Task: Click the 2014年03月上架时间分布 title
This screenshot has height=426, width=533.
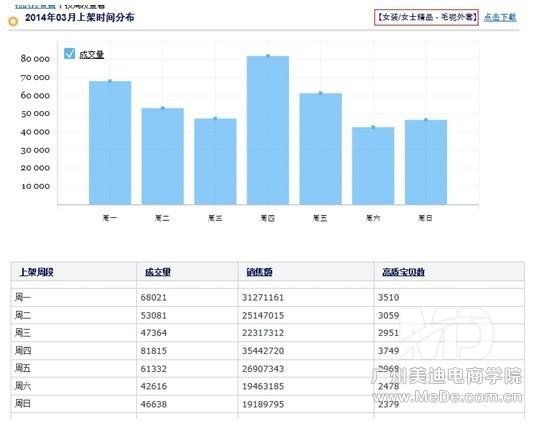Action: [x=80, y=17]
